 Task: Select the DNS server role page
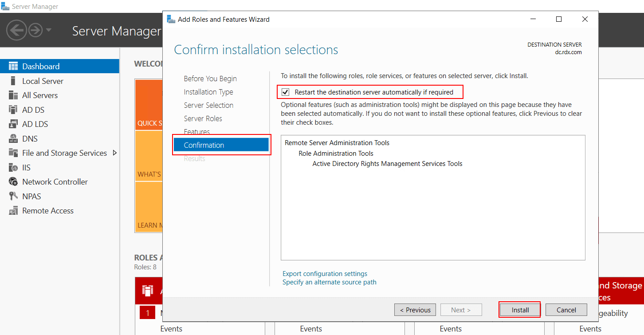click(x=30, y=138)
